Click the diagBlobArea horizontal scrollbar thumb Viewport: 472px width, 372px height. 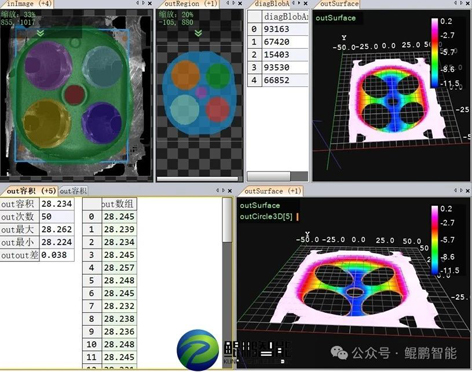tap(269, 176)
